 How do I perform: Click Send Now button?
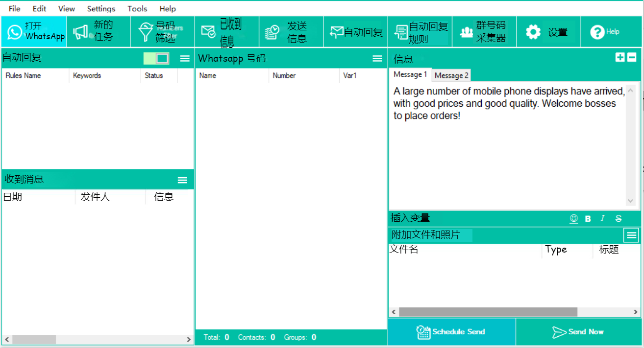[x=579, y=332]
